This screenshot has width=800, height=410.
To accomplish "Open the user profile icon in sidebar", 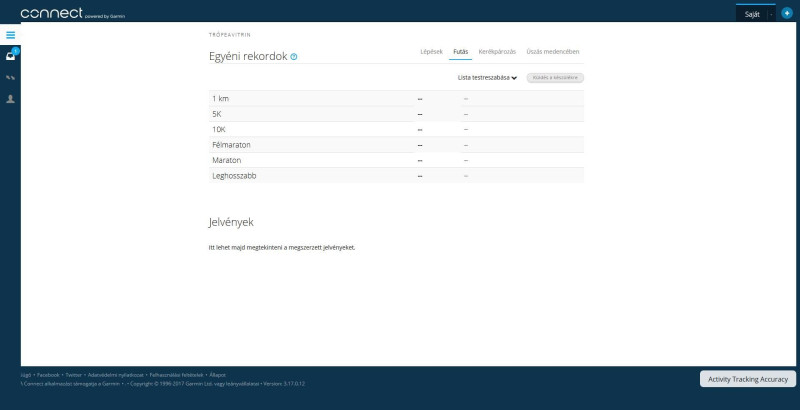I will 10,99.
